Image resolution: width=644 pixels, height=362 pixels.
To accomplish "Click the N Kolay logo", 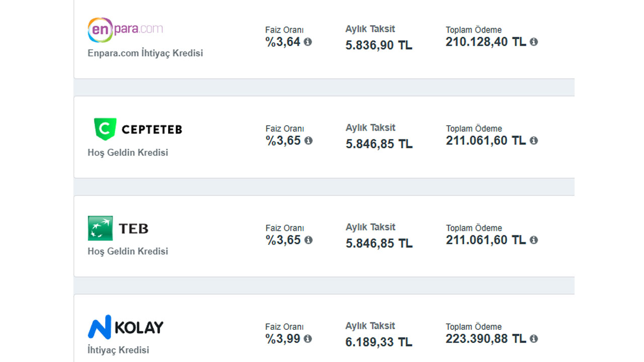I will pos(125,327).
